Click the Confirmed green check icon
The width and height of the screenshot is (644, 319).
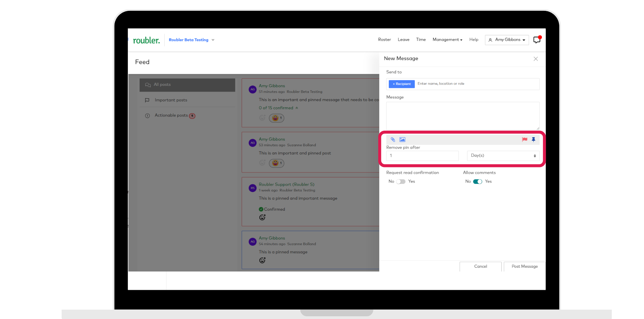(x=261, y=209)
